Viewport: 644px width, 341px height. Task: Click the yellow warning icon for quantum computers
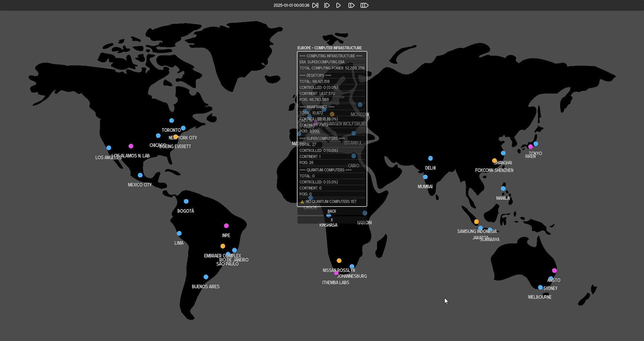coord(302,202)
